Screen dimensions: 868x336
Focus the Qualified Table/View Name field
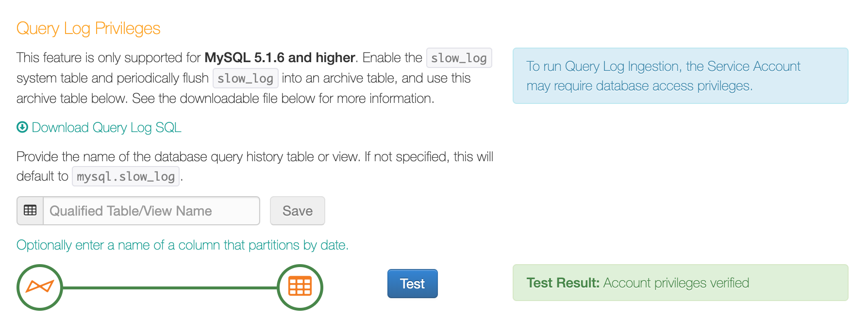pos(151,211)
